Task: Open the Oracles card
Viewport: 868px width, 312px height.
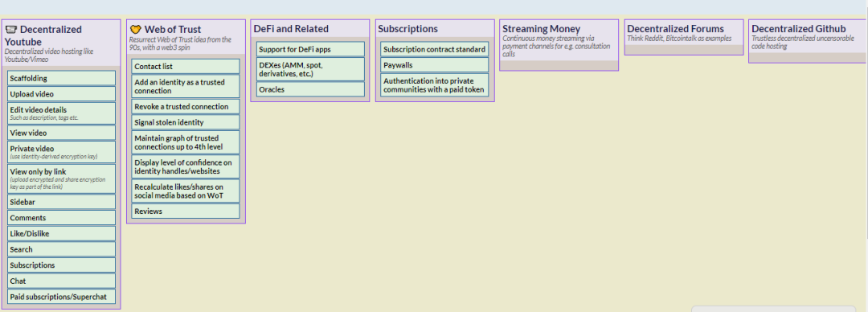Action: pos(310,89)
